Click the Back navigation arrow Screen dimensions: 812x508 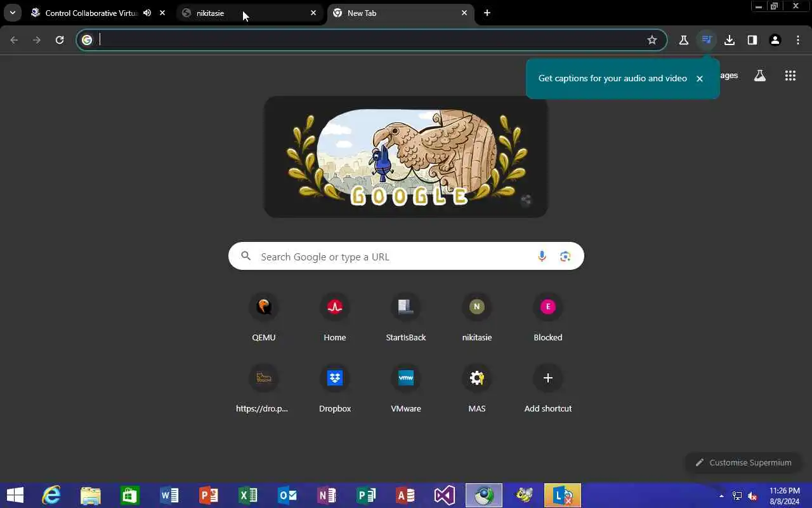[14, 40]
